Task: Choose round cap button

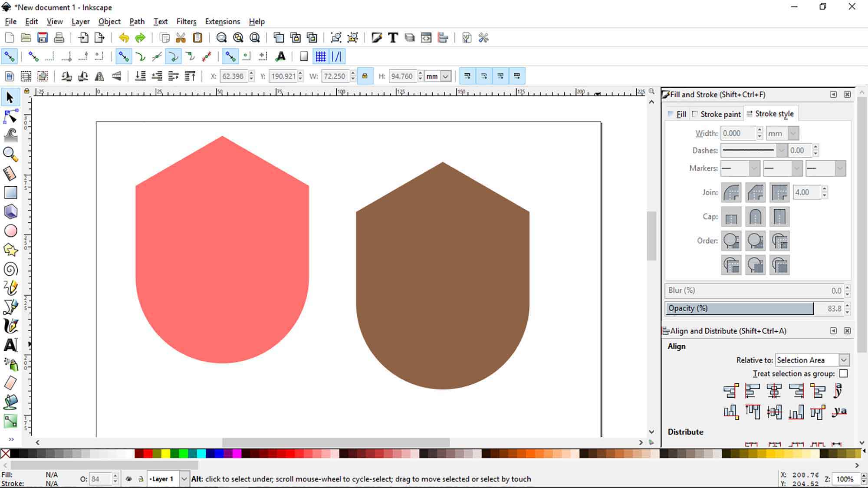Action: [756, 217]
